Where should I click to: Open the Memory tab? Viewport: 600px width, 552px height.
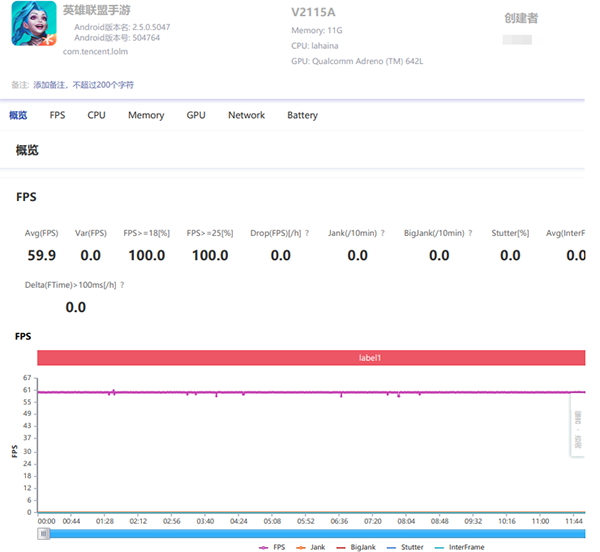tap(146, 115)
